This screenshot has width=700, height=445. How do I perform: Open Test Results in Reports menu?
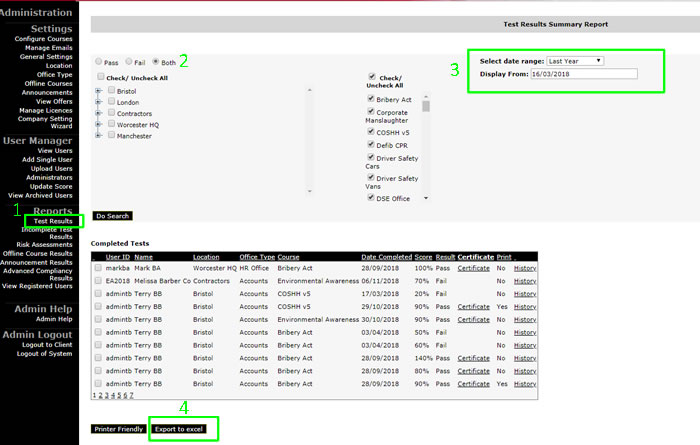pos(53,221)
